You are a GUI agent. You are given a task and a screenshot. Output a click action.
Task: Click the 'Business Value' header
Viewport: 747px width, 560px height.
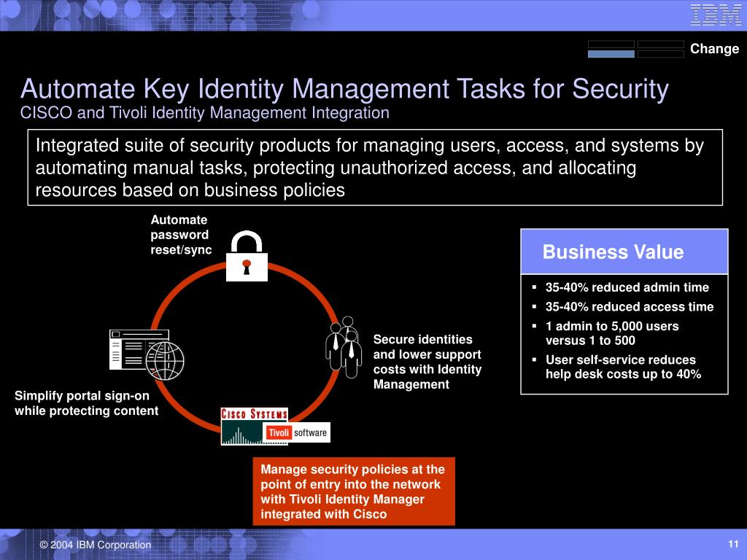pos(624,252)
